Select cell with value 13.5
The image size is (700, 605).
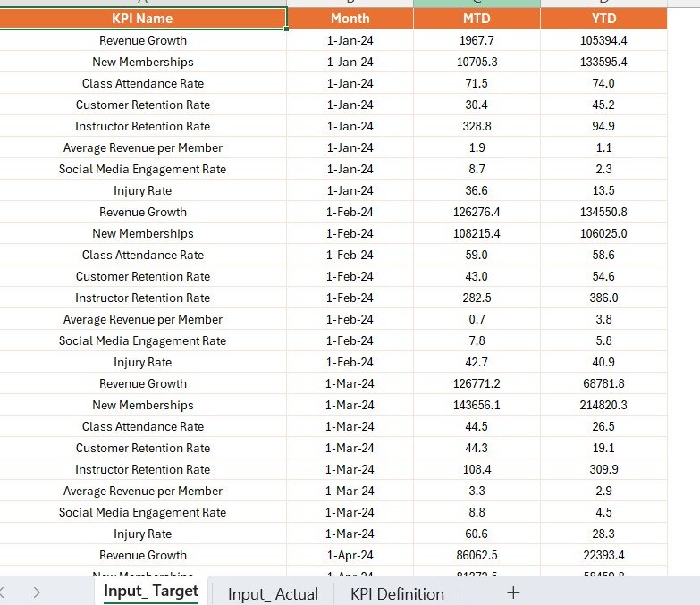[603, 190]
